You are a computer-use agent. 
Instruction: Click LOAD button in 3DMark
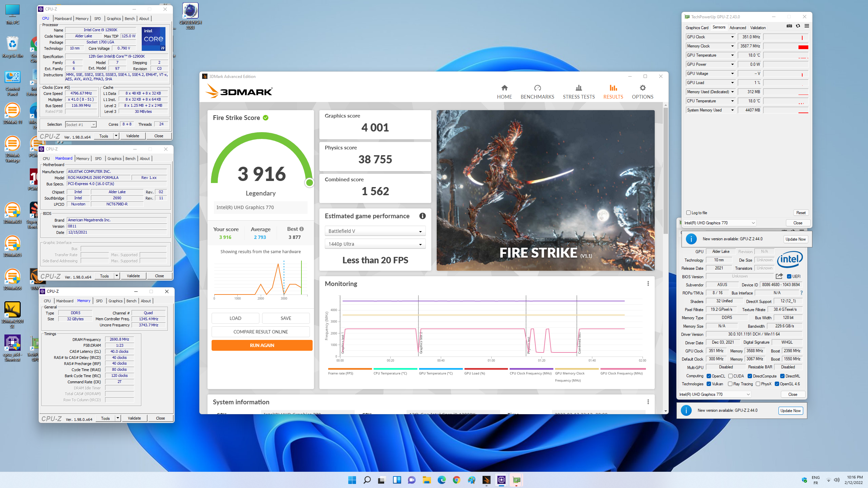click(235, 318)
